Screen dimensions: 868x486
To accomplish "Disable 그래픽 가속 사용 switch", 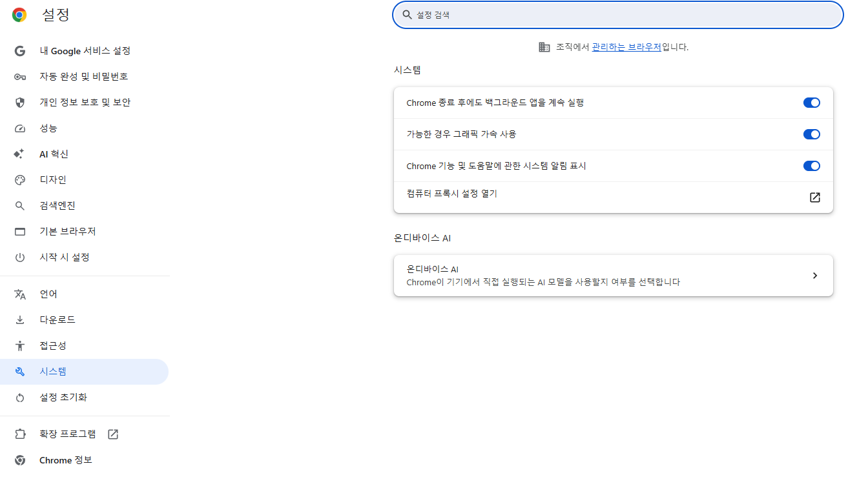I will 811,134.
